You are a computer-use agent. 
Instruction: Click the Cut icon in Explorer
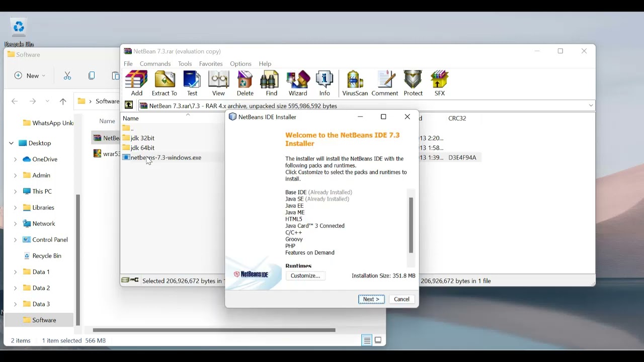pos(67,75)
